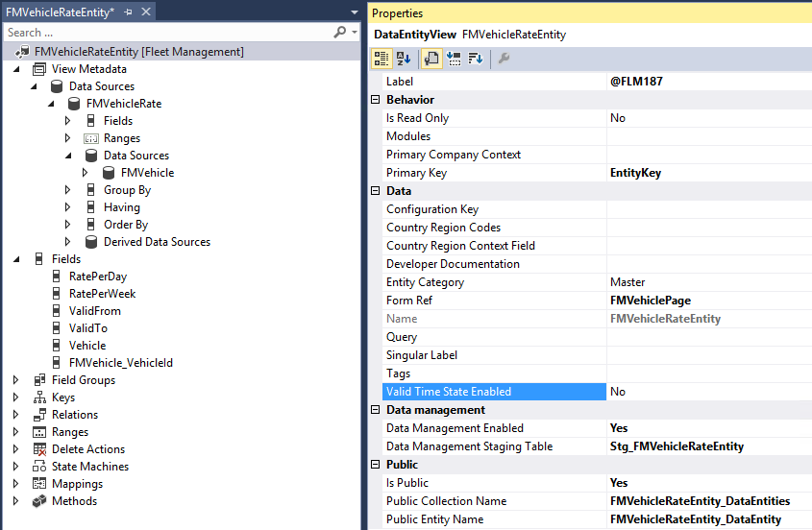Click the Primary Key value EntityKey
Viewport: 812px width, 530px height.
635,173
